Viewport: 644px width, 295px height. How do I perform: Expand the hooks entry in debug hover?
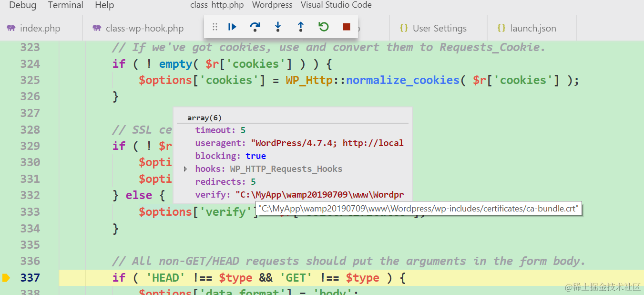coord(185,169)
